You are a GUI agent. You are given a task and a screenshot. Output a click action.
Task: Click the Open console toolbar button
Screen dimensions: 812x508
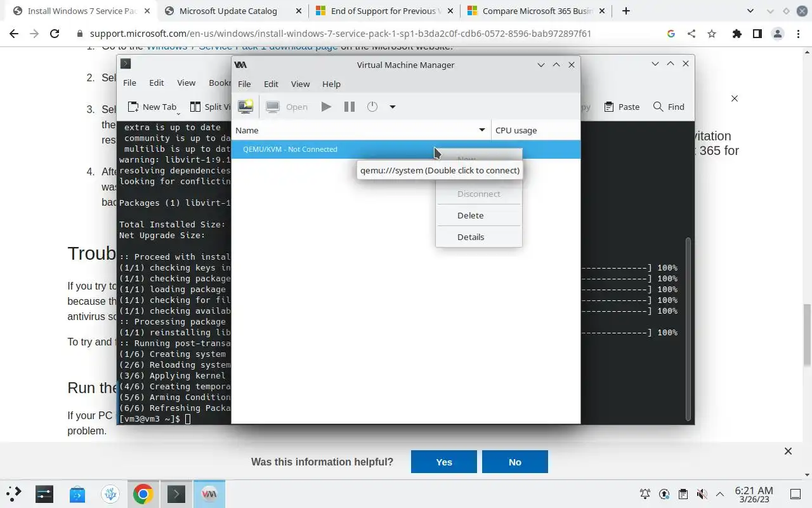point(287,107)
